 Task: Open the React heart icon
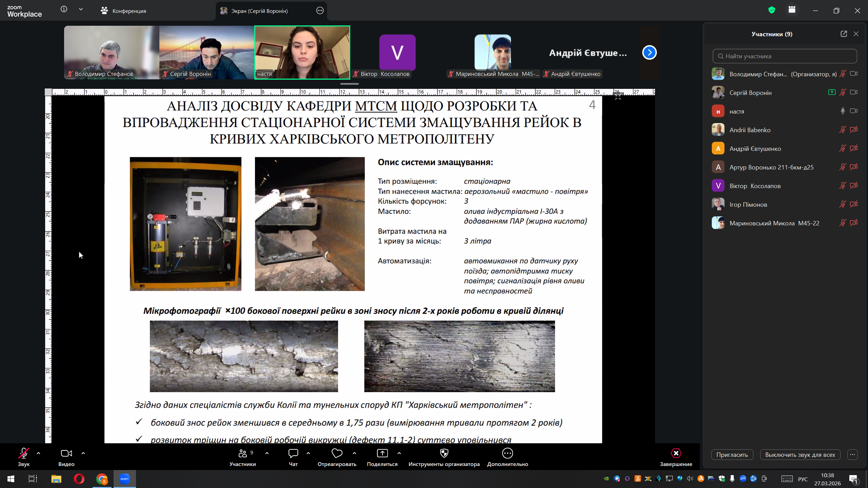(x=337, y=453)
